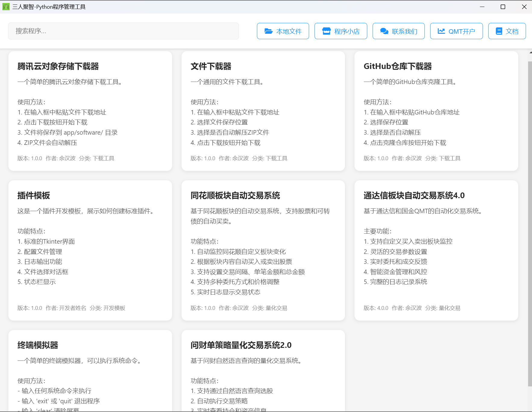
Task: Select the GitHub仓库下载器 card title
Action: (397, 66)
